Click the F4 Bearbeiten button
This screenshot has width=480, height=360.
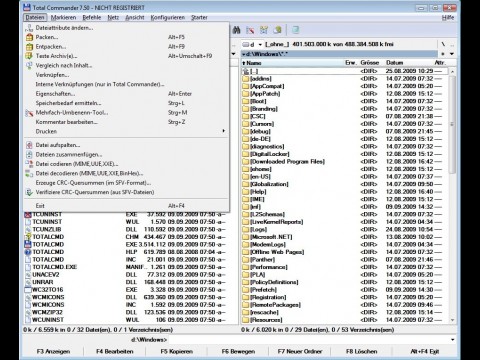pos(115,351)
